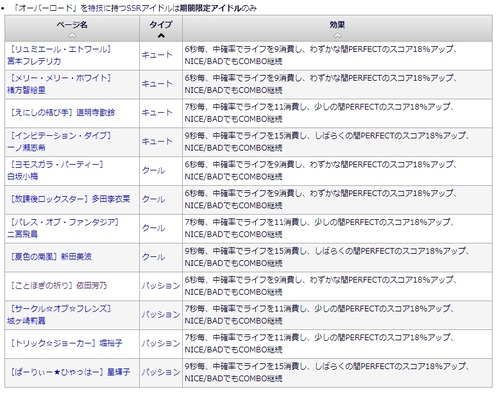Click the 6秒毎 effect text in 依田芳乃 row
The height and width of the screenshot is (396, 499).
pos(320,286)
